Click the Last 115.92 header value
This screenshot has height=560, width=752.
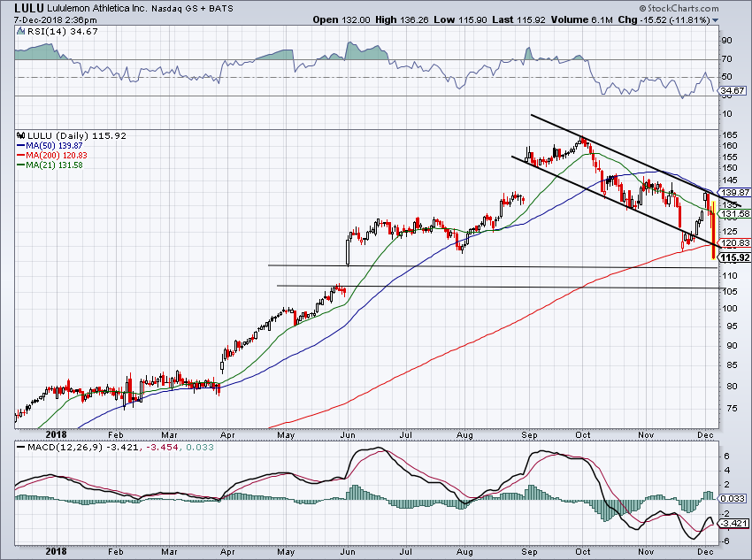(519, 20)
